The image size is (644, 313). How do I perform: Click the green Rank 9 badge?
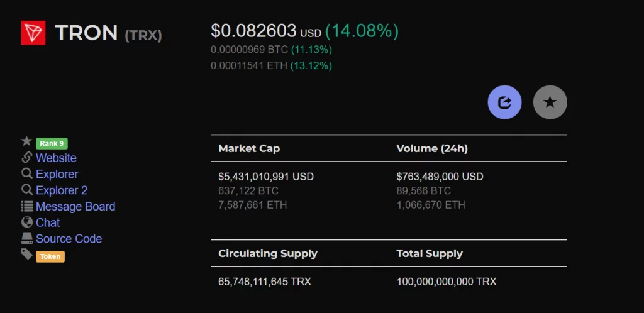point(52,143)
